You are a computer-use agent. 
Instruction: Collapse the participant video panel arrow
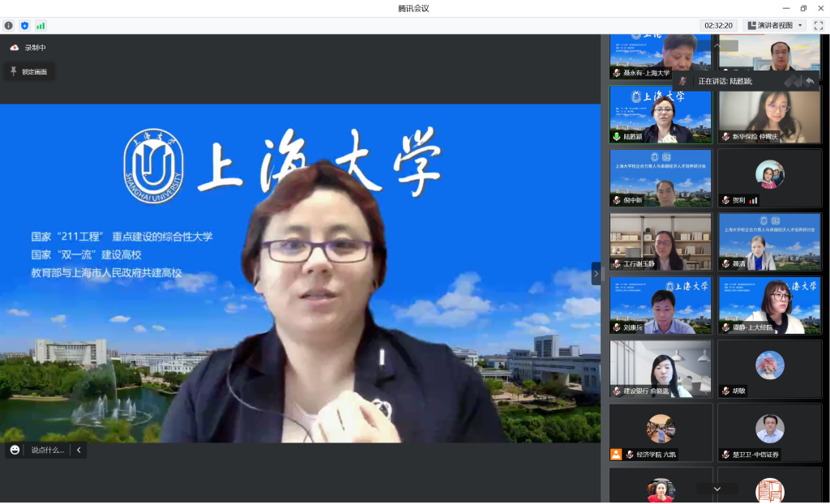coord(596,274)
